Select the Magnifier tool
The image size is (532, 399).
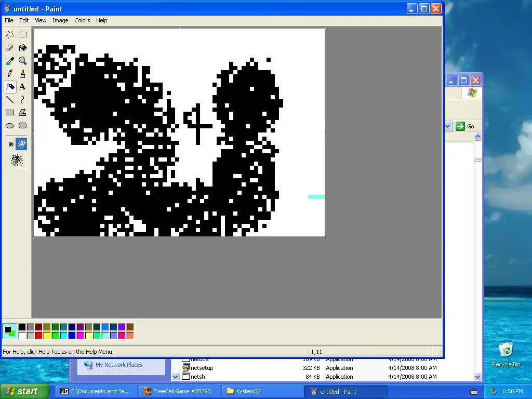click(x=23, y=61)
